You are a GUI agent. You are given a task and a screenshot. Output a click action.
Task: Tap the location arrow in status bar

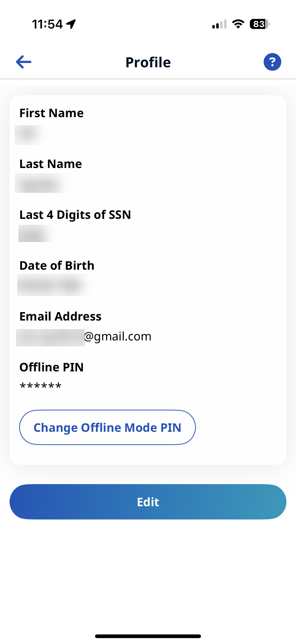click(x=71, y=24)
